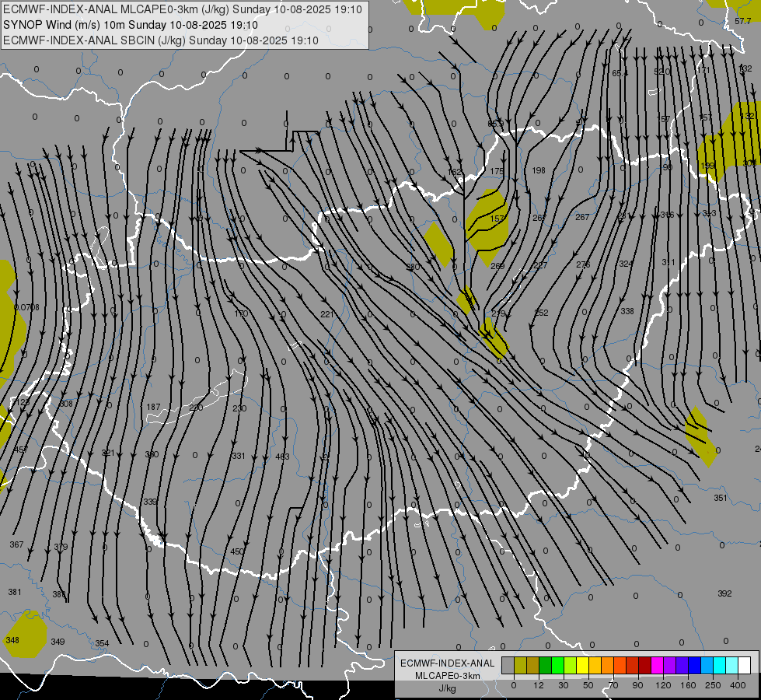Viewport: 761px width, 700px height.
Task: Click the map value 227
Action: point(540,265)
